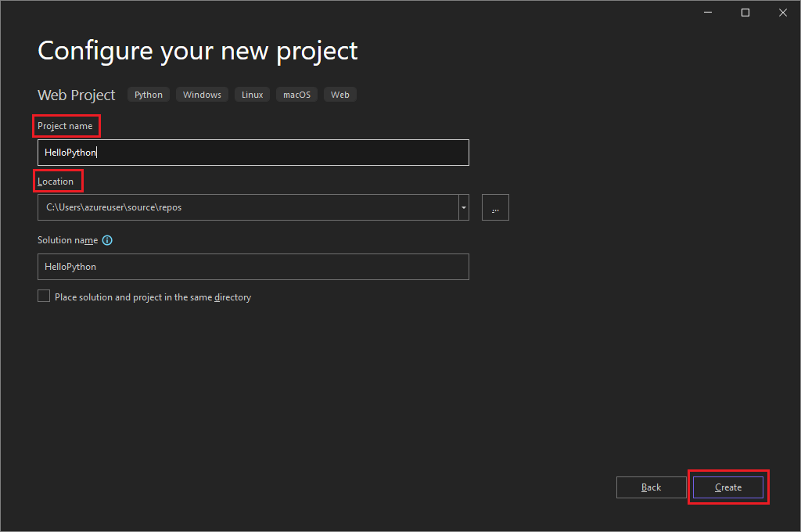Open the Location dropdown arrow
This screenshot has height=532, width=801.
click(x=464, y=207)
